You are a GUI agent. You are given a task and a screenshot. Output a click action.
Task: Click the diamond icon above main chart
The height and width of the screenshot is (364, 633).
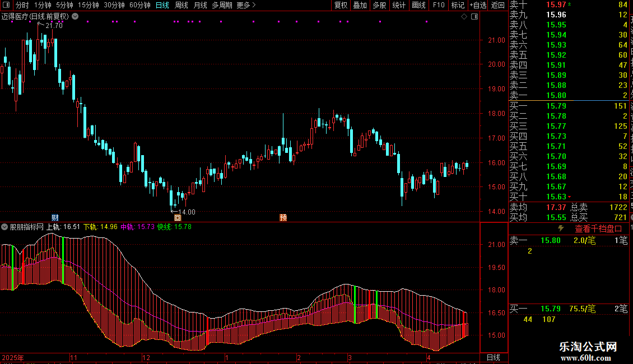point(464,17)
